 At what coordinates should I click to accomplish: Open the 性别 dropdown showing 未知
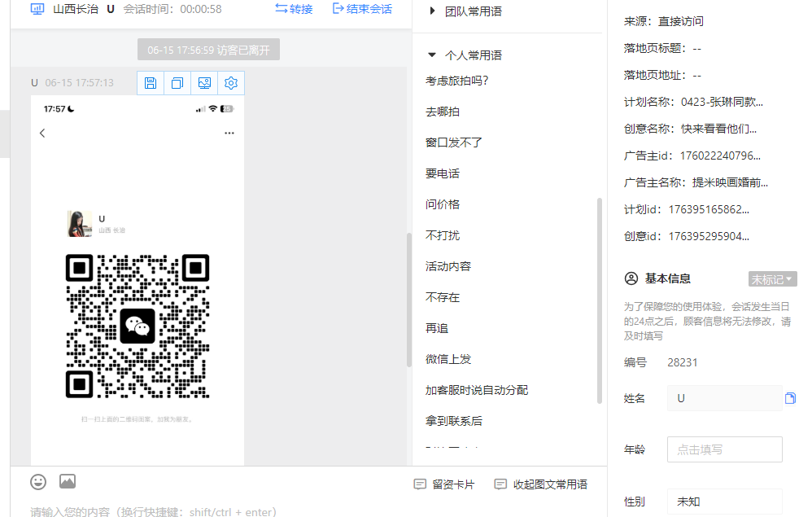724,502
